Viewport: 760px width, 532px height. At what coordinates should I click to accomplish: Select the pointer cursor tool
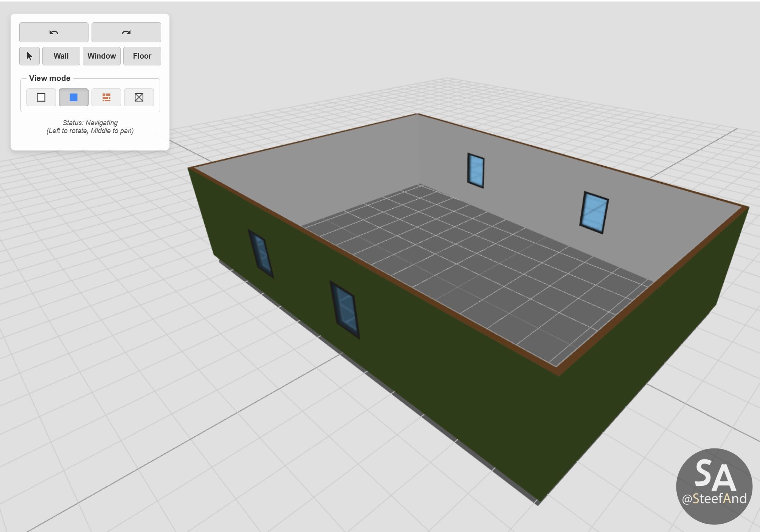[x=30, y=56]
